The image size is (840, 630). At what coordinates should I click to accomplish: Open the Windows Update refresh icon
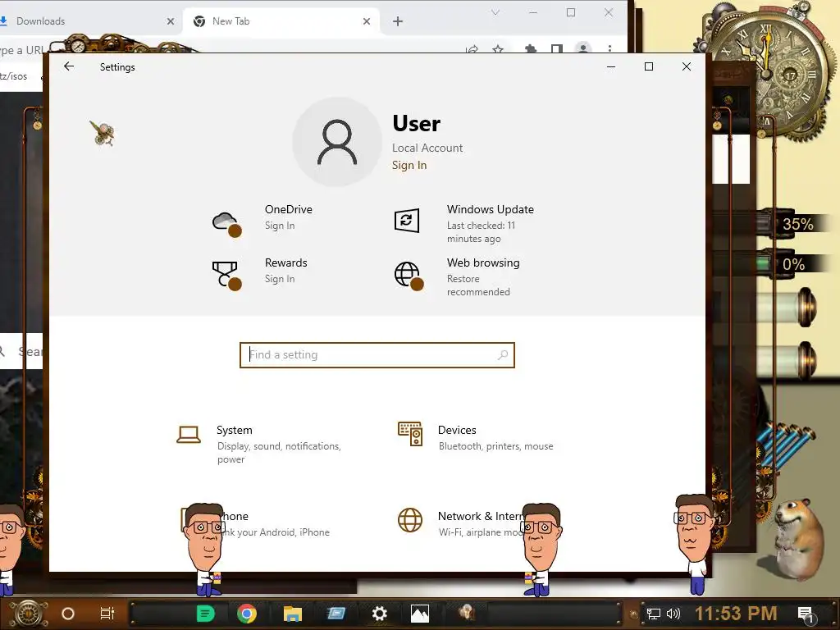(407, 220)
